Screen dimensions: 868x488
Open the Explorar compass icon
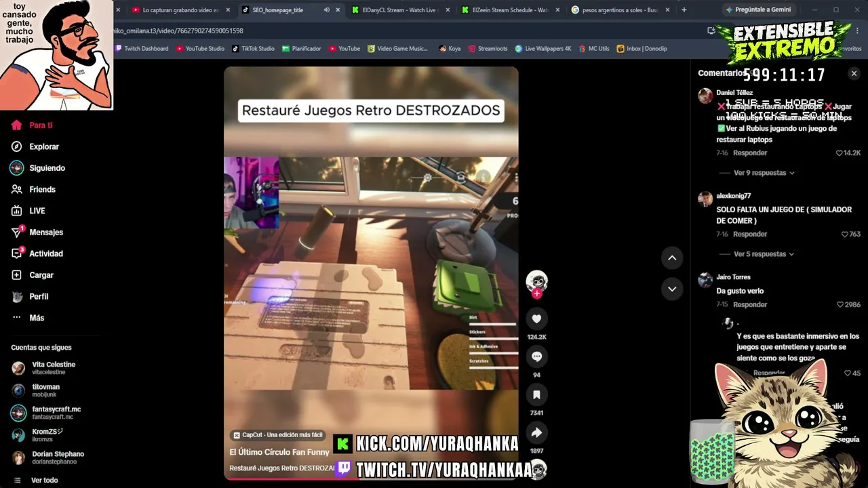(x=17, y=146)
